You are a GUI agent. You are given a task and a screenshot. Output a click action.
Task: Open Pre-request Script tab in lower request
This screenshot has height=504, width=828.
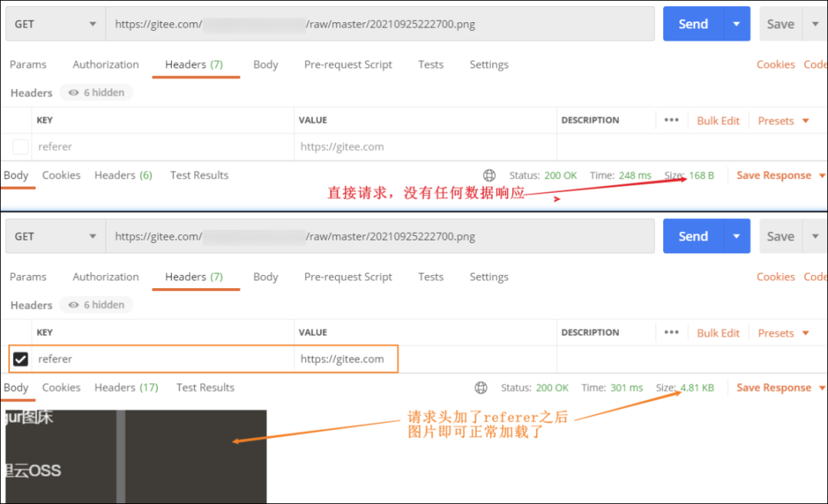[x=348, y=277]
